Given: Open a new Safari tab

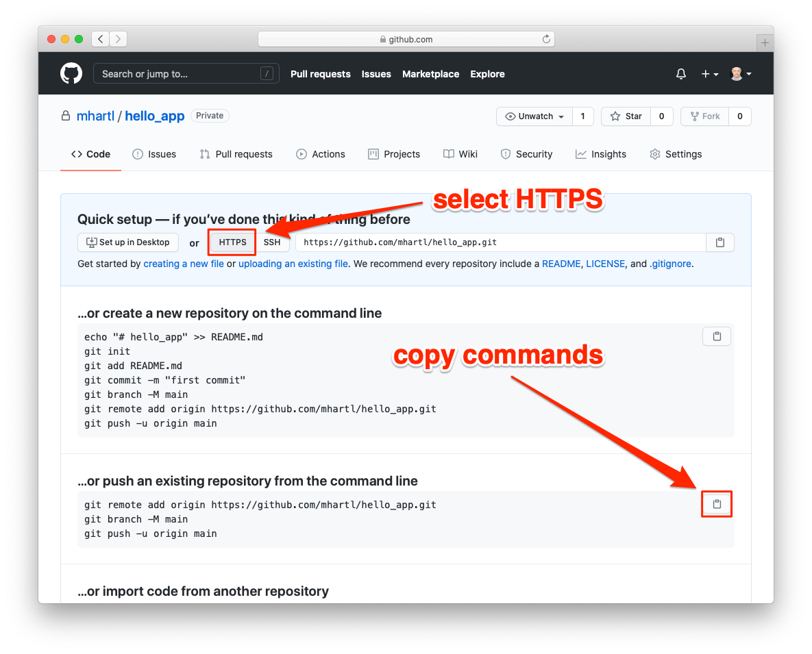Looking at the screenshot, I should point(765,42).
